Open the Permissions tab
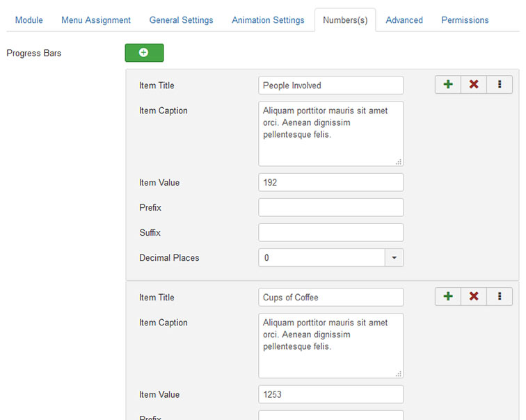The width and height of the screenshot is (526, 420). tap(465, 20)
